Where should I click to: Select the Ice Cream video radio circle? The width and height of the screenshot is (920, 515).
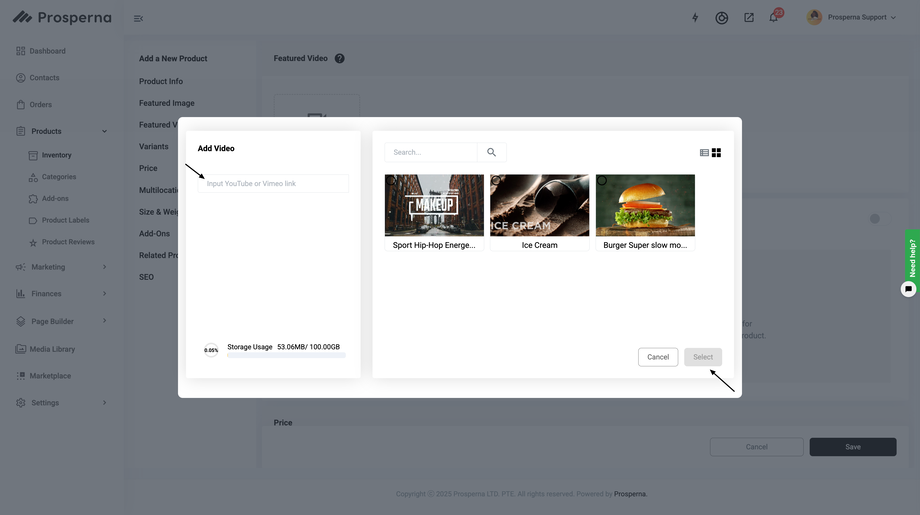pos(496,181)
